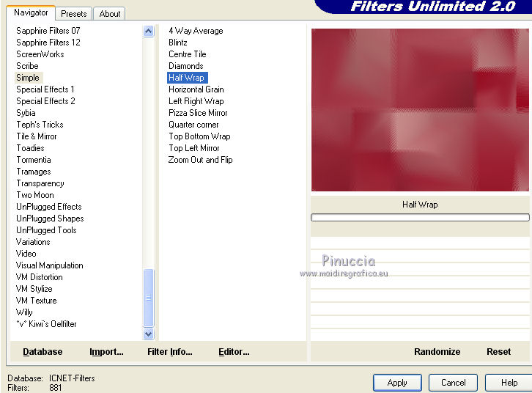Switch to the Navigator tab
This screenshot has height=393, width=532.
coord(31,13)
